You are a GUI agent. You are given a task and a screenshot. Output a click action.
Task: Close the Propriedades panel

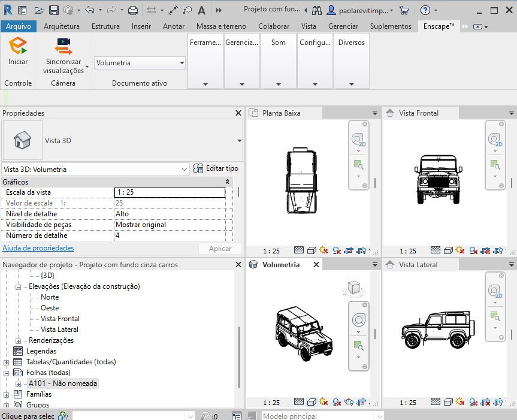click(238, 113)
